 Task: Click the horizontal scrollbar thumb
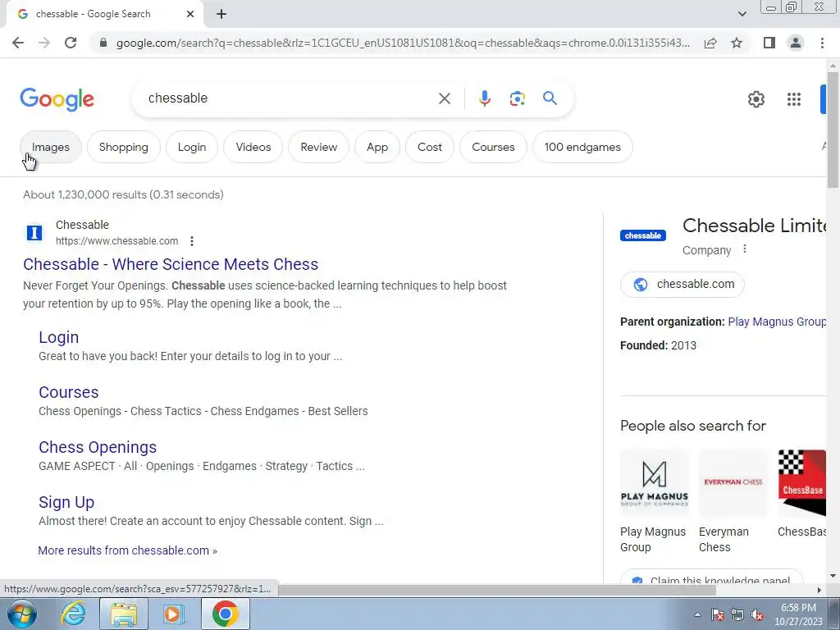[495, 590]
